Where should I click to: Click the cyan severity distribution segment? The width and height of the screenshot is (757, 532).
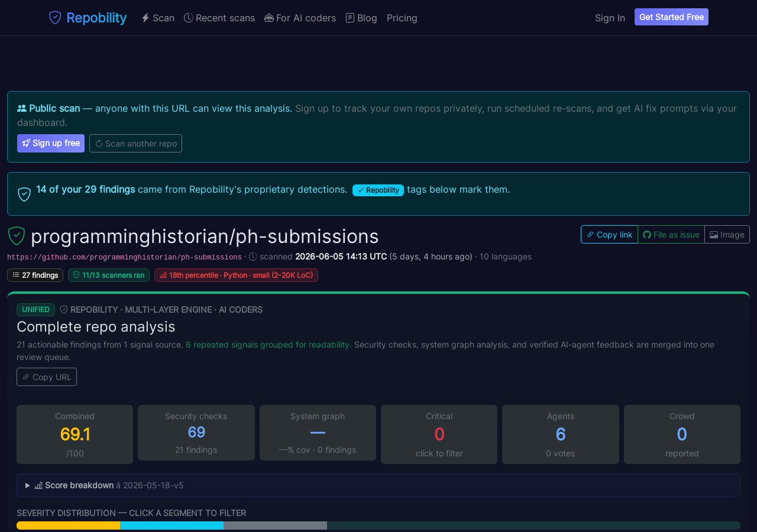pyautogui.click(x=172, y=525)
